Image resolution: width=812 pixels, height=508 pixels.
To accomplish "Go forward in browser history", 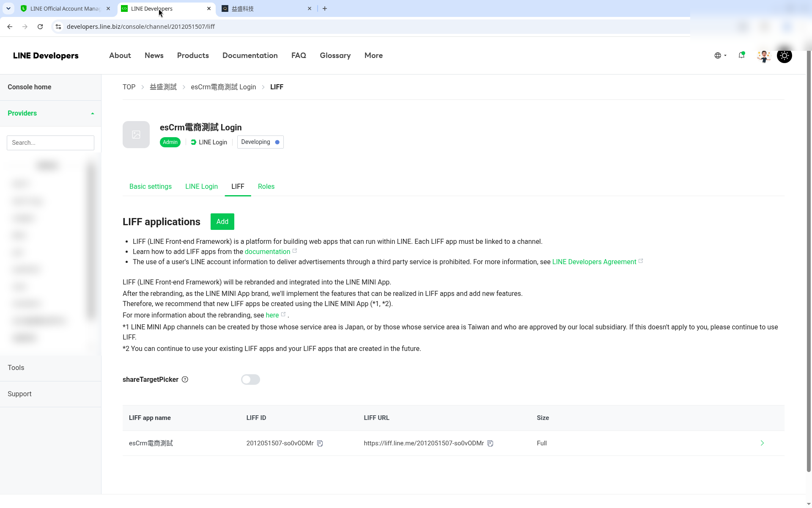I will coord(25,27).
